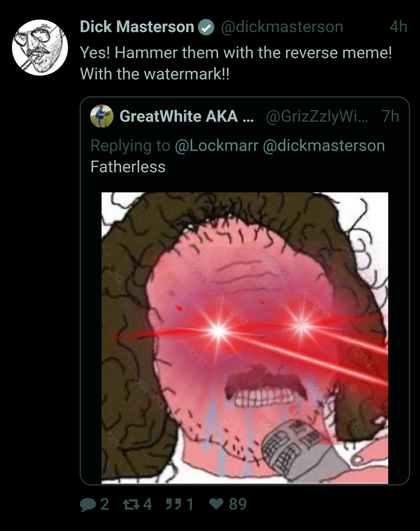Open quote tweets via quotation marks icon

pos(173,504)
